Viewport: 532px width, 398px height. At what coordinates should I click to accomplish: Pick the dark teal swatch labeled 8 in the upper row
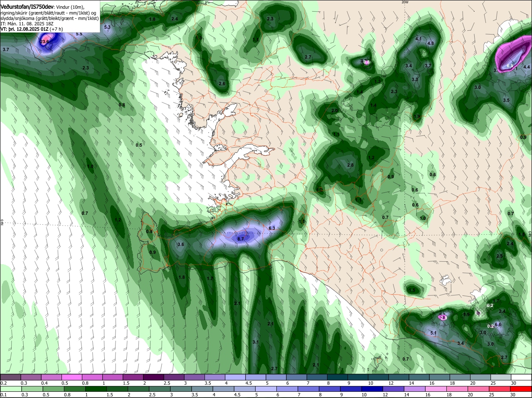pos(337,377)
